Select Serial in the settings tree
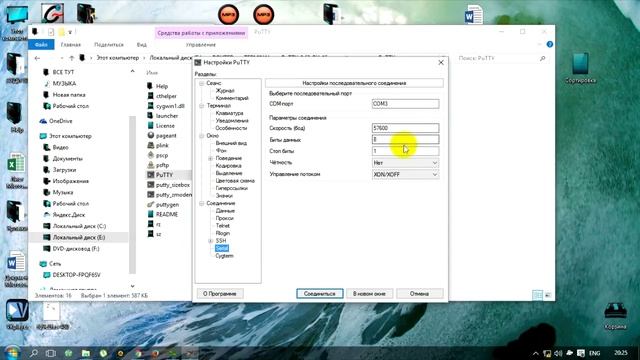Screen dimensions: 640x360 [222, 248]
